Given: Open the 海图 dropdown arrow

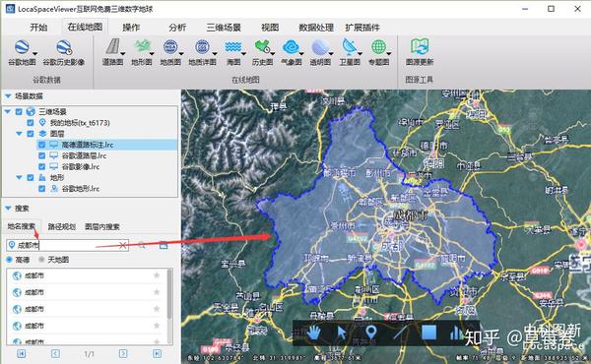Looking at the screenshot, I should click(x=243, y=53).
